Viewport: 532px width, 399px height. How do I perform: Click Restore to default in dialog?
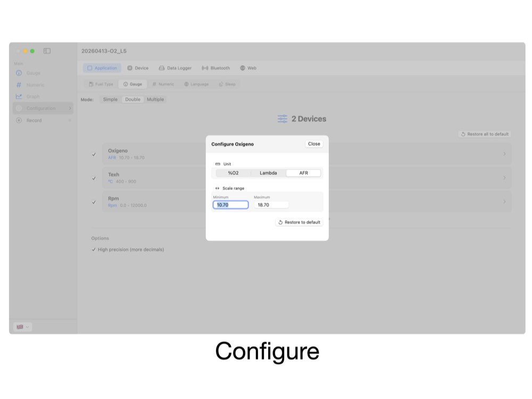coord(299,222)
